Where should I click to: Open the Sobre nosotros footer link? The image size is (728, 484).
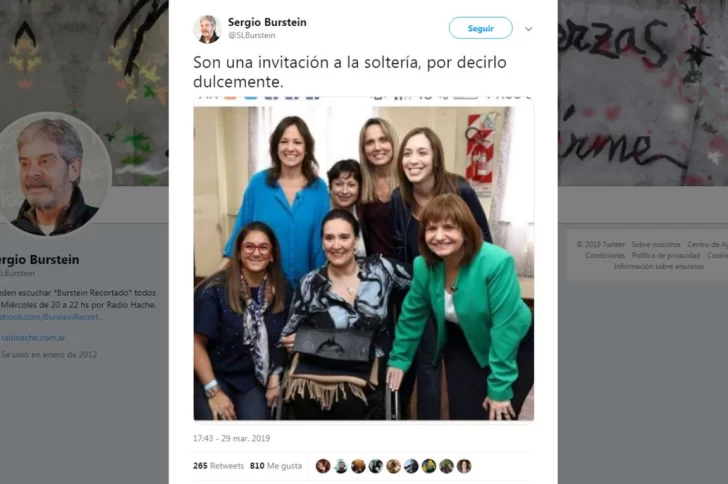pyautogui.click(x=656, y=244)
